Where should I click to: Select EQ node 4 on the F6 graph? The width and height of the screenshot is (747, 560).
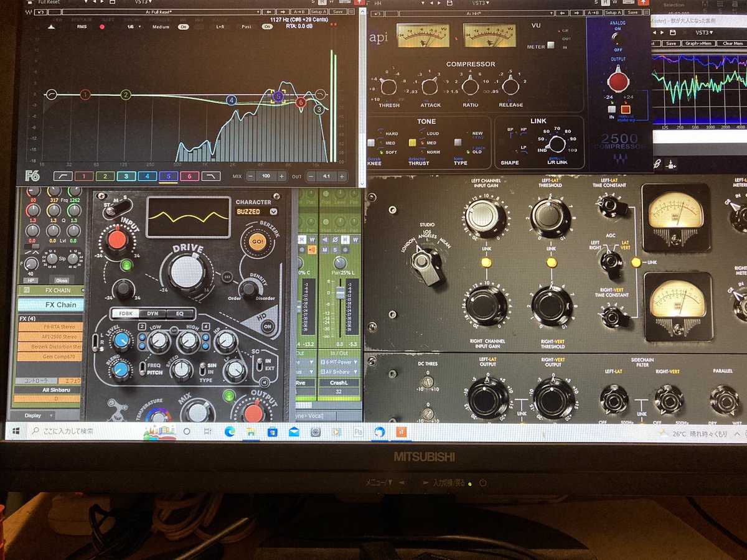pos(232,100)
